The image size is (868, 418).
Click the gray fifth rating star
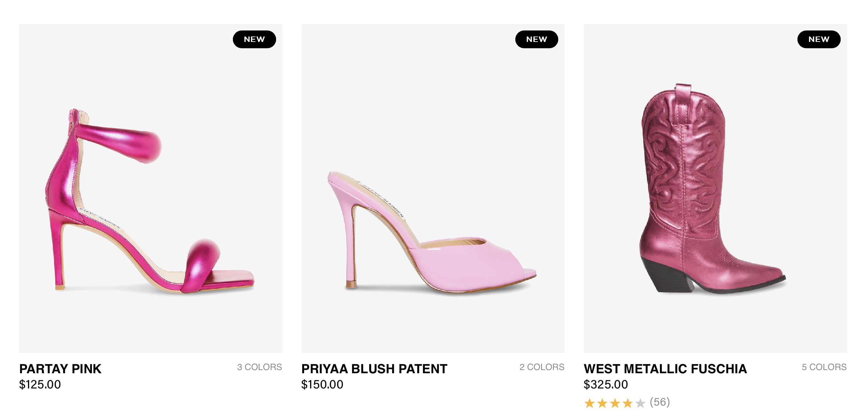pyautogui.click(x=640, y=403)
